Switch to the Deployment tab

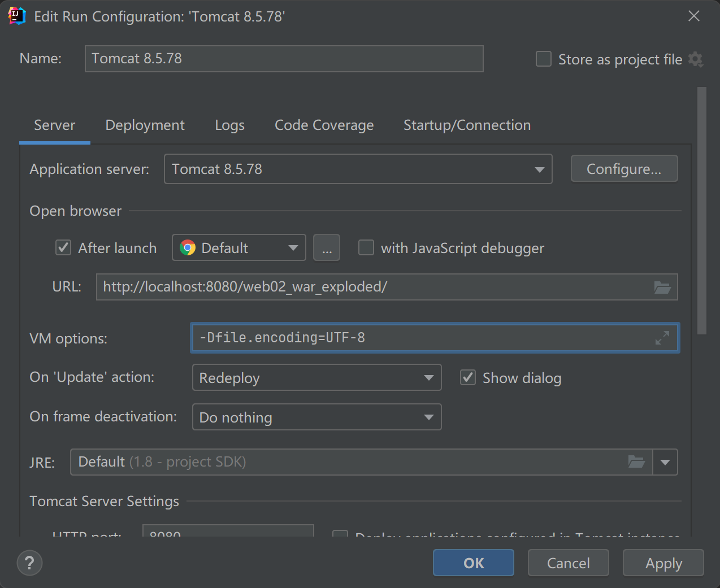pos(145,125)
